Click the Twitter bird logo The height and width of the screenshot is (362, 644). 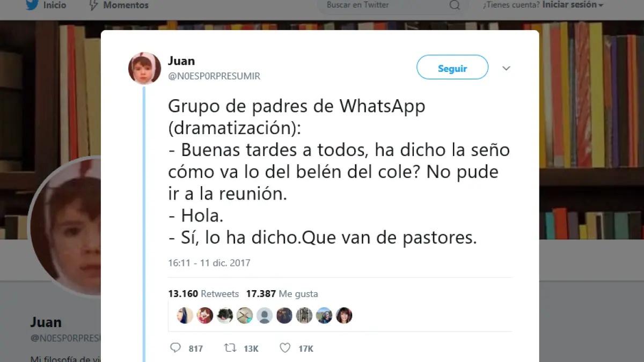tap(33, 4)
